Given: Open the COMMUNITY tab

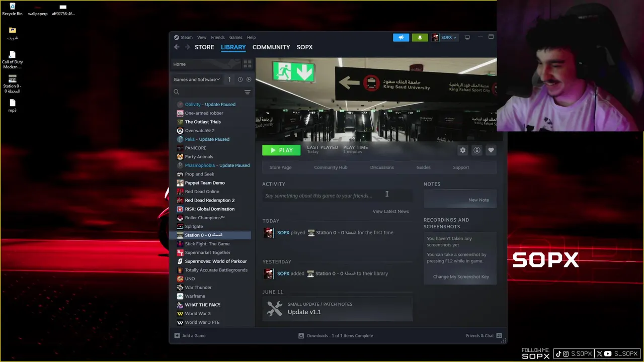Looking at the screenshot, I should pyautogui.click(x=271, y=47).
